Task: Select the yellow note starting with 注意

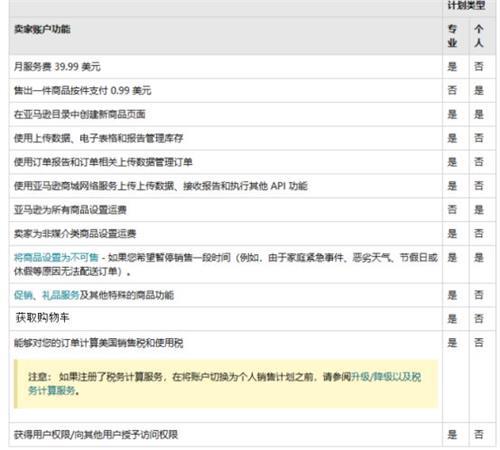Action: (226, 384)
